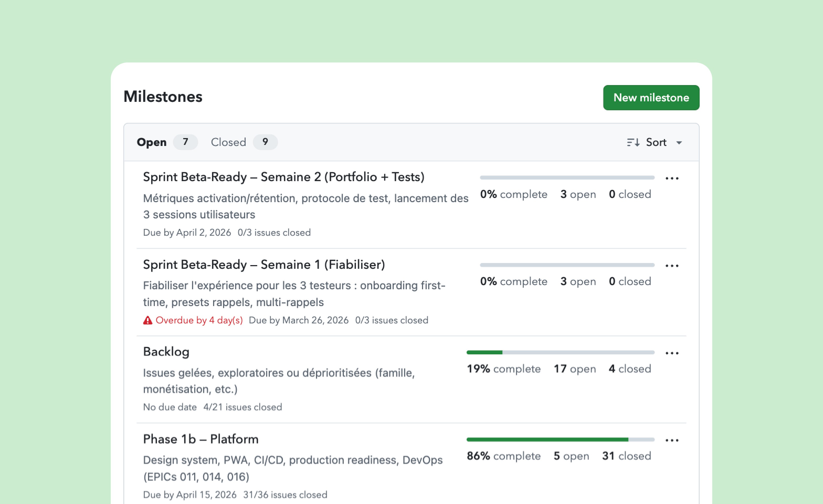Open the Backlog milestone options menu
The image size is (823, 504).
coord(672,353)
